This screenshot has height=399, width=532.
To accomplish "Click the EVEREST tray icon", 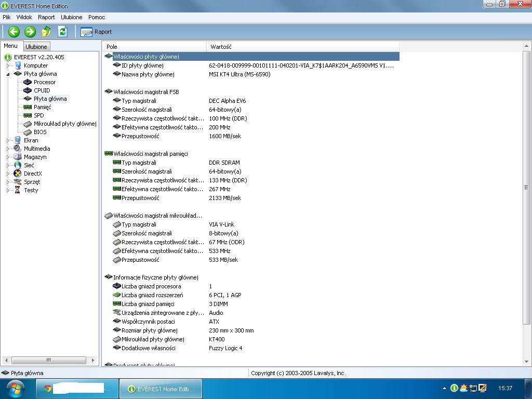I will point(454,388).
